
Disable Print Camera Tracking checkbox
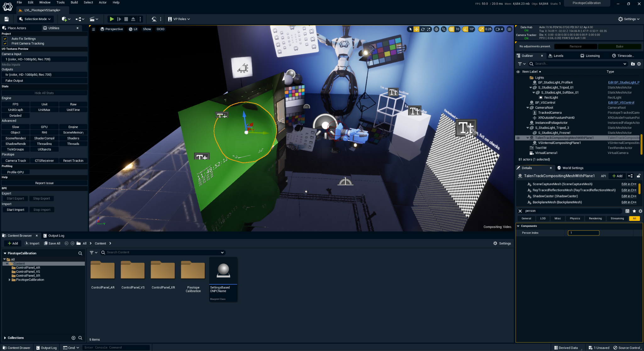(x=5, y=44)
